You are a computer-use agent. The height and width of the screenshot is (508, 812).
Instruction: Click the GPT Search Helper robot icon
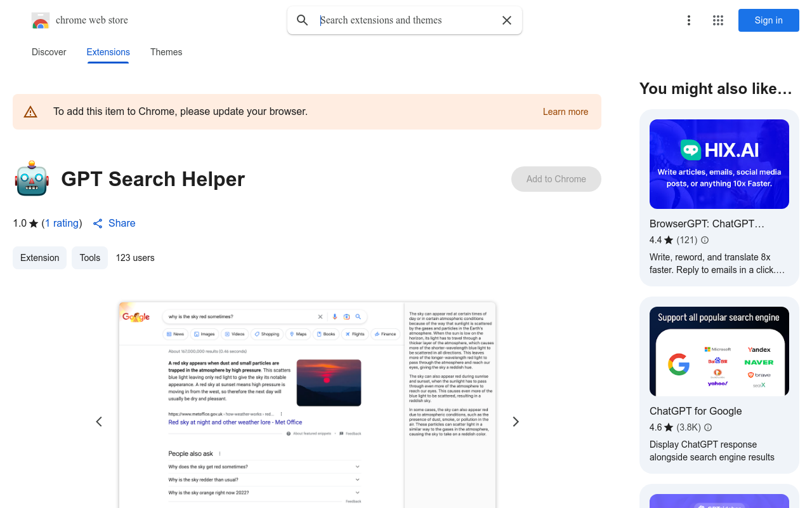(x=32, y=178)
